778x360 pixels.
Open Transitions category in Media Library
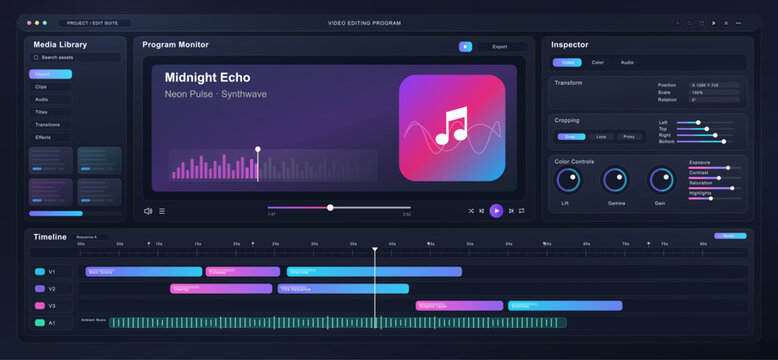tap(51, 125)
